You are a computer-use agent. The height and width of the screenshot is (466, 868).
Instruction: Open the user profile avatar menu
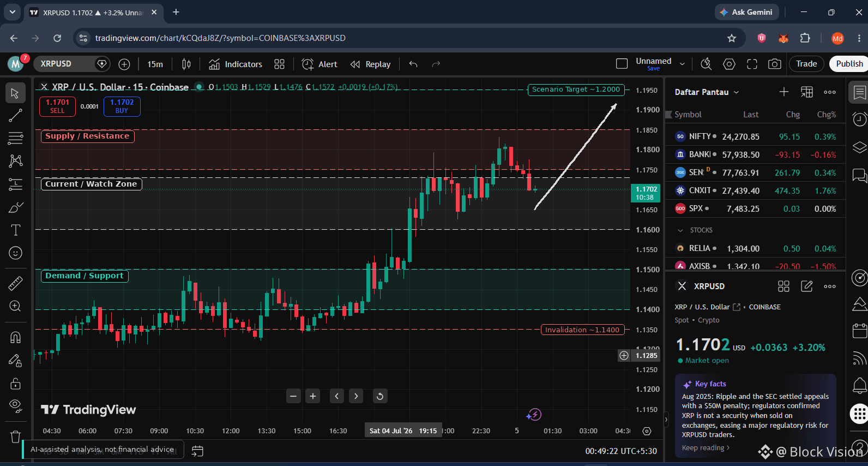coord(16,64)
